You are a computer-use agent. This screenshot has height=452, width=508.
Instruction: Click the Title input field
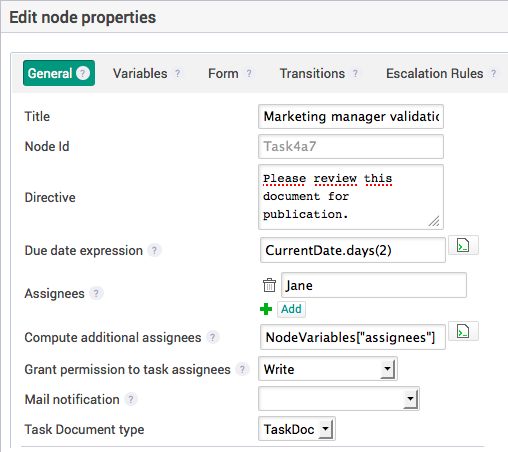point(351,116)
